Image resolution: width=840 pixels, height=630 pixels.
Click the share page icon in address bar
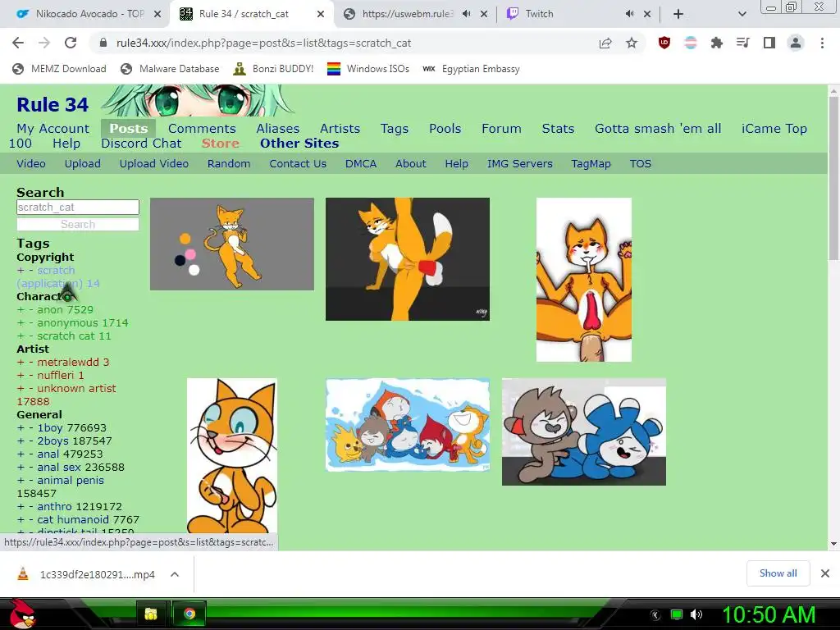[605, 43]
